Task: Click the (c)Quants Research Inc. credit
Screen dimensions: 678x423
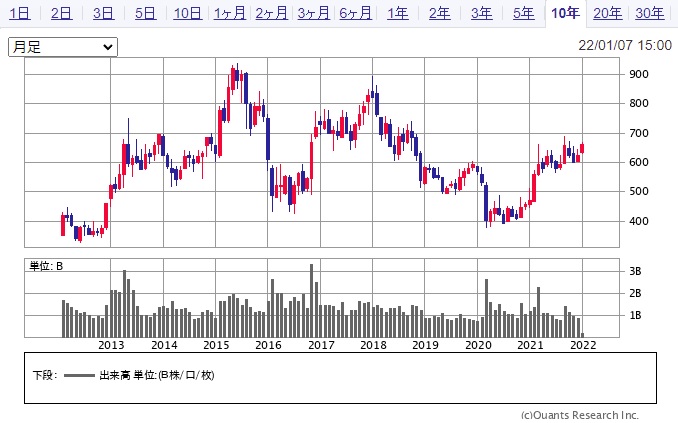Action: coord(580,415)
